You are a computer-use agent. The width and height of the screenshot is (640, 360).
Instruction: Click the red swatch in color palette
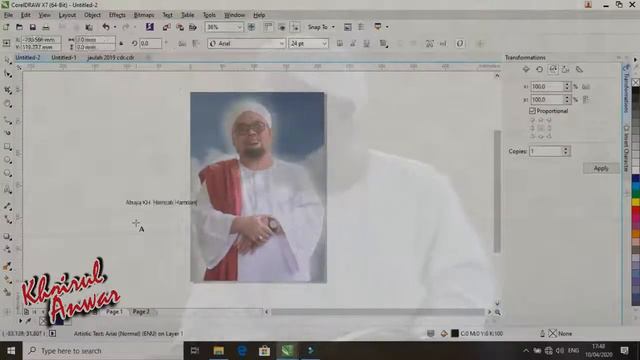[x=636, y=210]
